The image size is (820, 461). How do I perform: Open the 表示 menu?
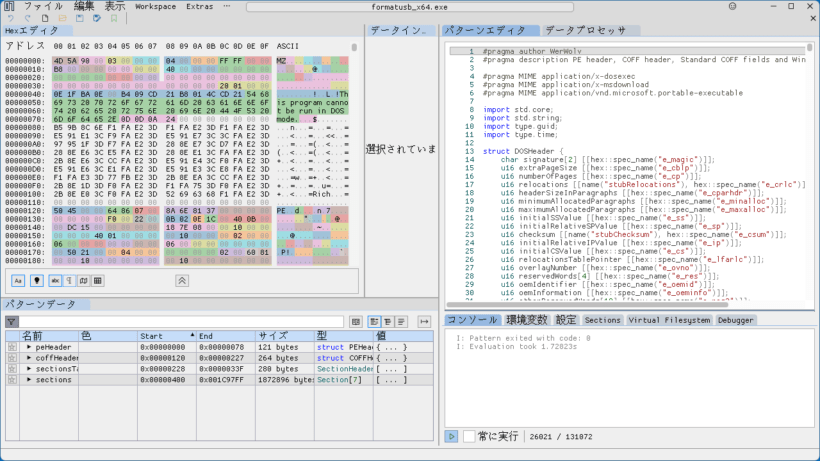[115, 7]
